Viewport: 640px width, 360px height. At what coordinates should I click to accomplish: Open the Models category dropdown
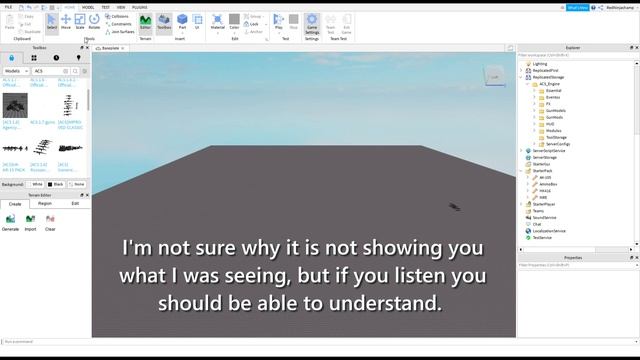coord(16,71)
